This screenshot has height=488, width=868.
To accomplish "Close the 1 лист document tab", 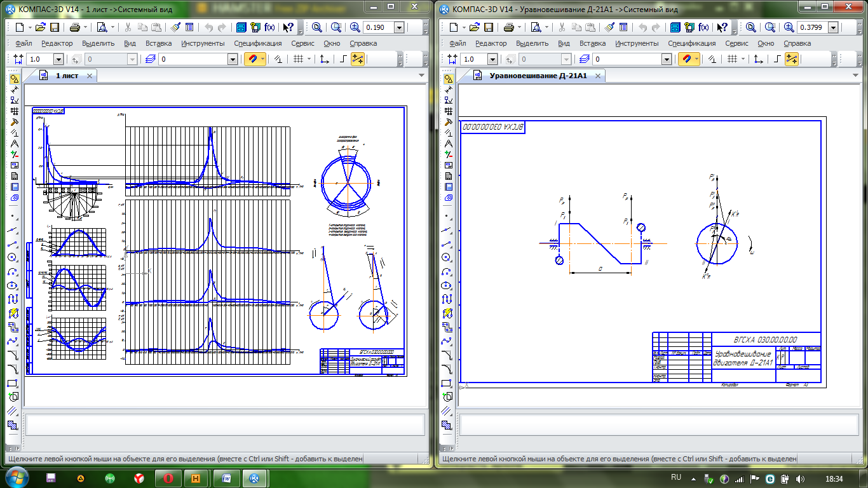I will (90, 76).
